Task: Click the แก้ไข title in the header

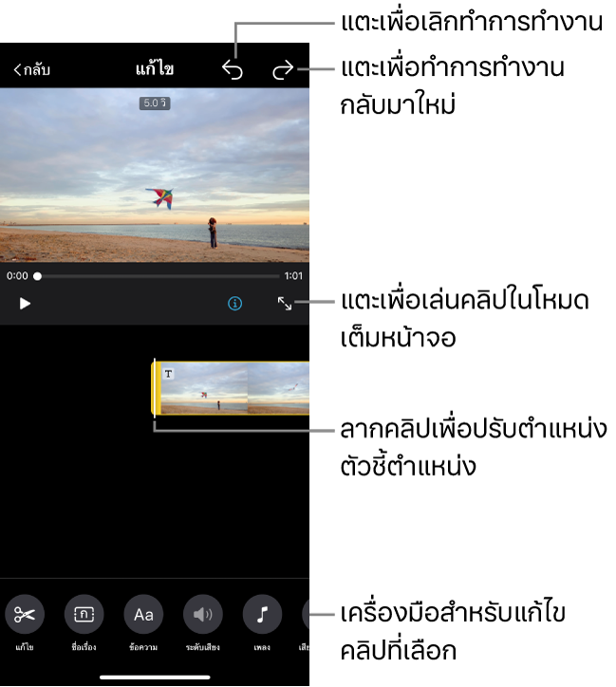Action: coord(155,68)
